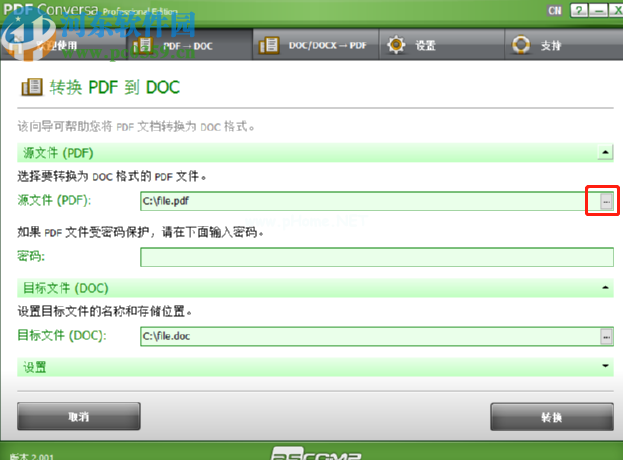Screen dimensions: 623x460
Task: Click the 密码 password input field
Action: point(377,257)
